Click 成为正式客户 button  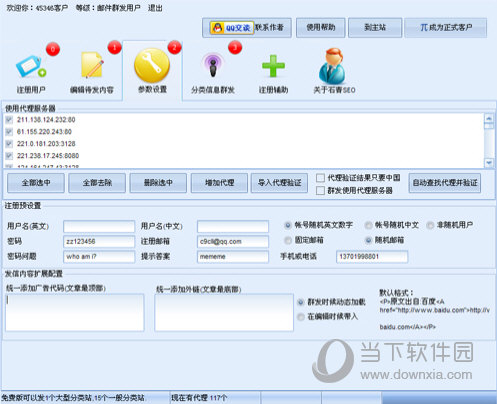[446, 28]
